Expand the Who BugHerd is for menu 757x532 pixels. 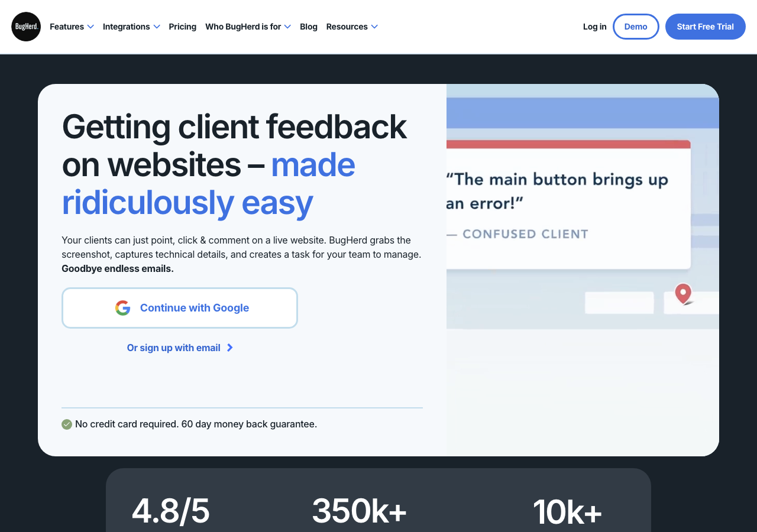pos(248,27)
